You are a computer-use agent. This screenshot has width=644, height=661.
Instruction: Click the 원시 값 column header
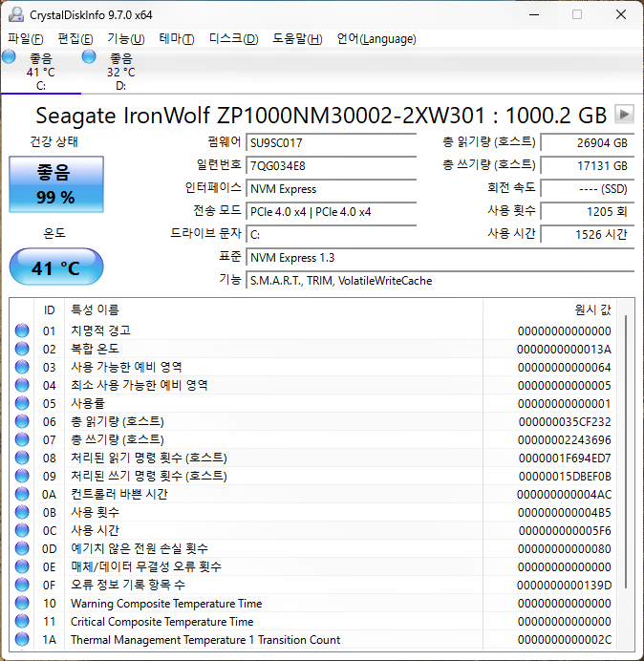pos(550,309)
